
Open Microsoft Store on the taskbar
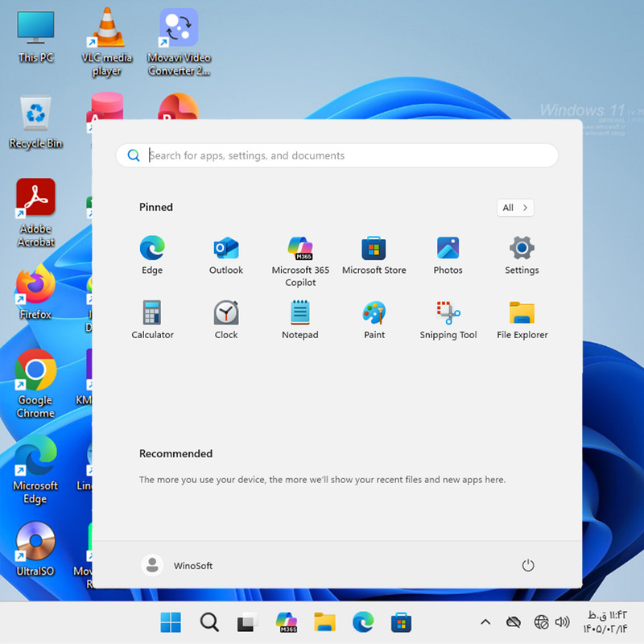coord(401,622)
